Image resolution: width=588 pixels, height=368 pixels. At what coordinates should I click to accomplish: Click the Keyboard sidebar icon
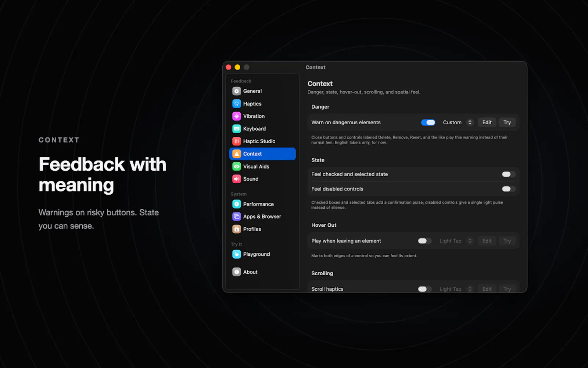[237, 129]
